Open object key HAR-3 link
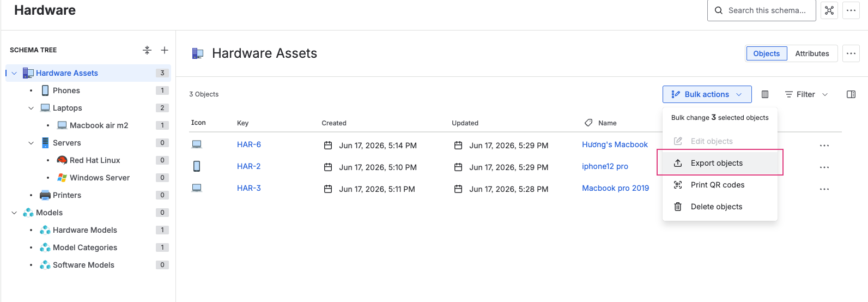This screenshot has width=868, height=302. (x=249, y=188)
